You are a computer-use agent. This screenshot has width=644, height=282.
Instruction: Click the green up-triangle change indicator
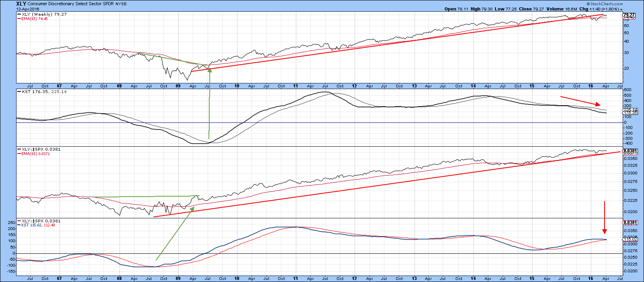tap(621, 9)
